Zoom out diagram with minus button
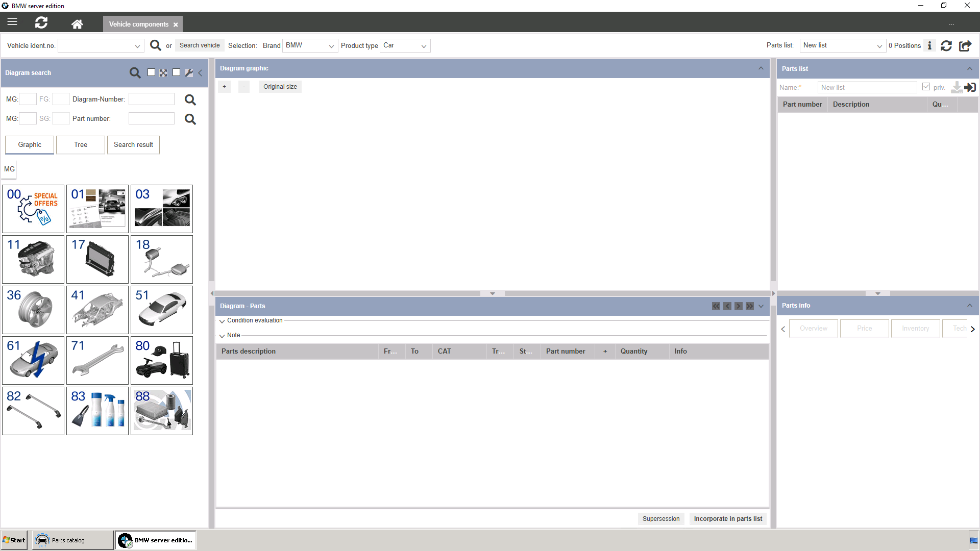The height and width of the screenshot is (551, 980). pyautogui.click(x=244, y=87)
